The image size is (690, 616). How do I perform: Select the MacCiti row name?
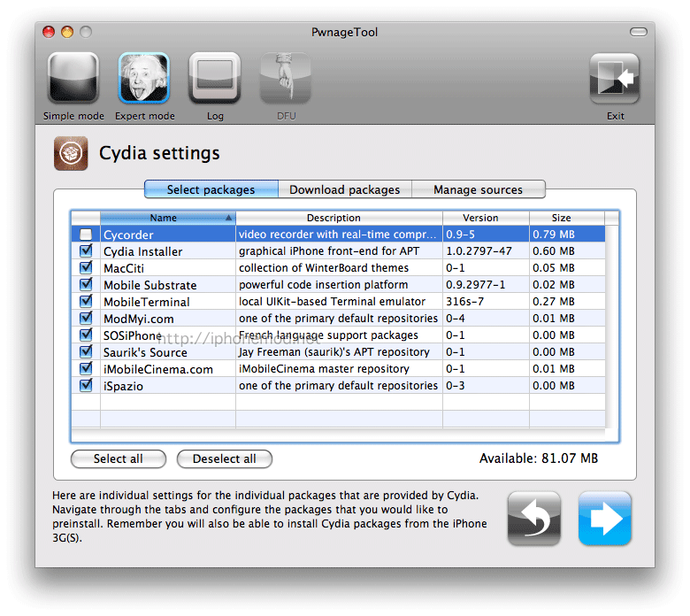point(124,268)
